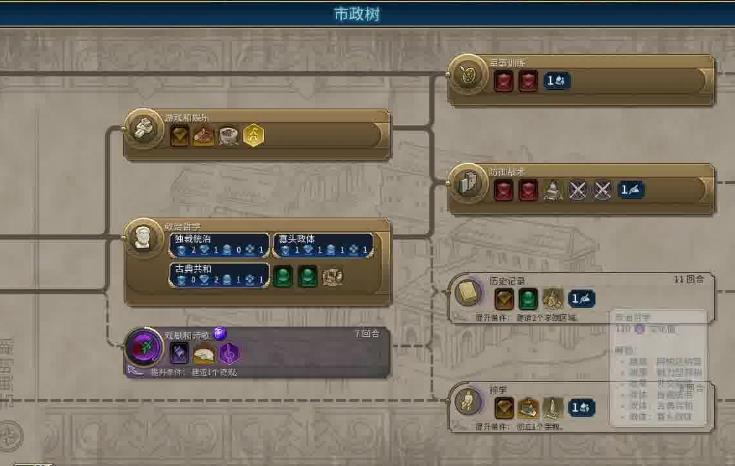Click the first green policy card icon

[x=283, y=277]
